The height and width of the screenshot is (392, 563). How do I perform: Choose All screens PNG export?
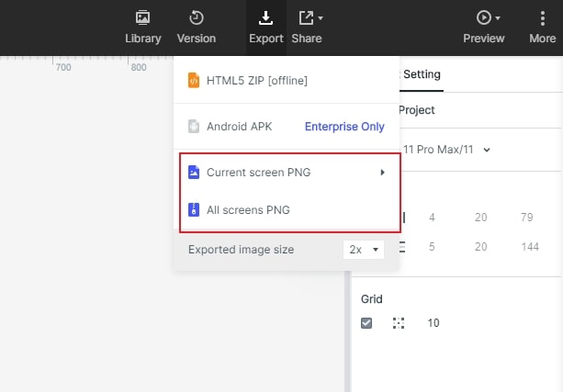248,210
